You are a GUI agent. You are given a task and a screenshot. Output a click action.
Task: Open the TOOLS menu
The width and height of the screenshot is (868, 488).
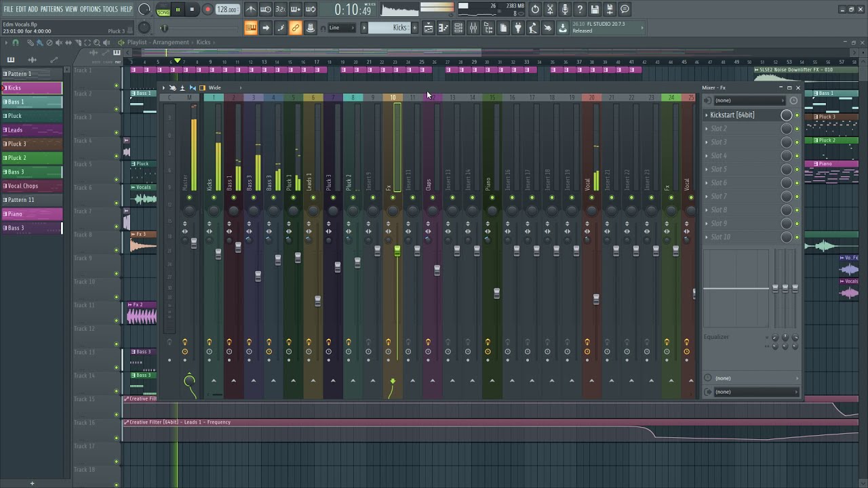[110, 9]
